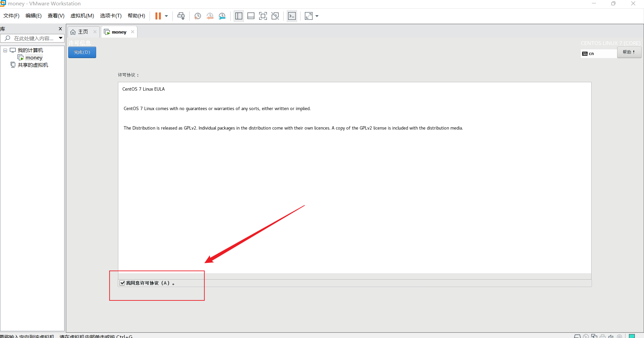Click the sound card status icon
Screen dimensions: 644x338
(611, 336)
